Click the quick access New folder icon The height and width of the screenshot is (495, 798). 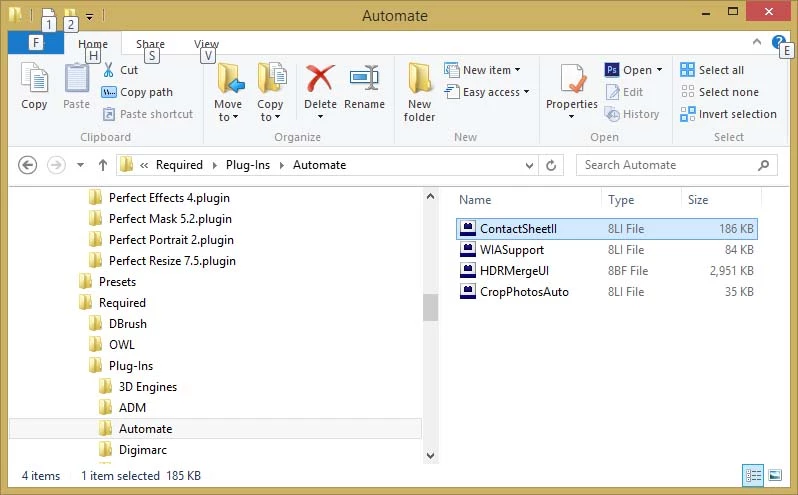pos(70,14)
